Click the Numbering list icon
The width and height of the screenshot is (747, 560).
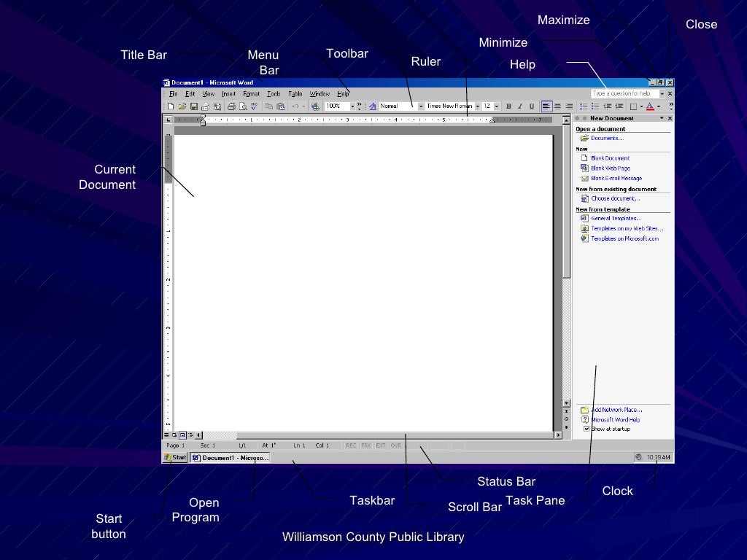pyautogui.click(x=584, y=106)
